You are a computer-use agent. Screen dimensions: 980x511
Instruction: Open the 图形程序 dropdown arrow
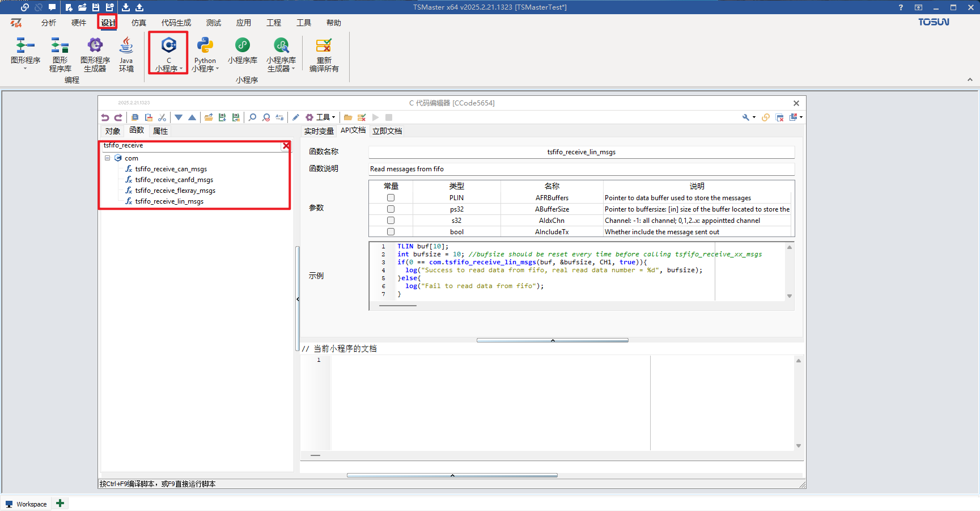tap(26, 69)
